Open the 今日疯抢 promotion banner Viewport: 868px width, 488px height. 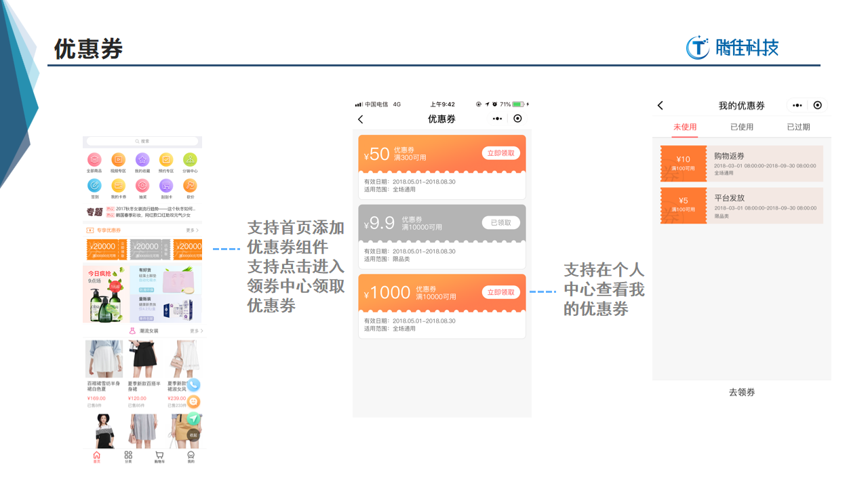tap(106, 293)
